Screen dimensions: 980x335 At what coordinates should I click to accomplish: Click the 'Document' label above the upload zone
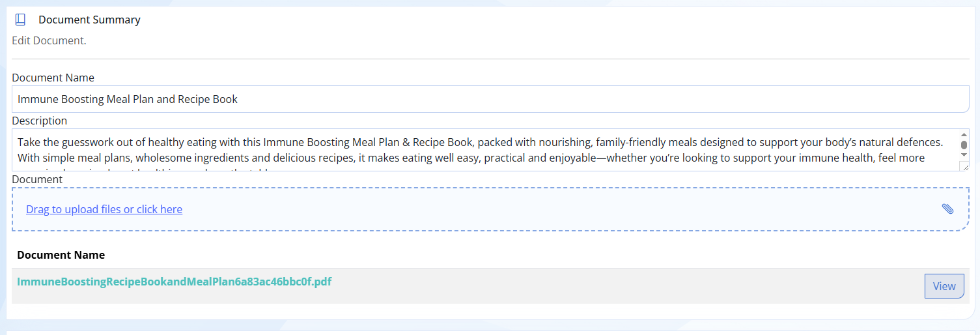pos(37,179)
